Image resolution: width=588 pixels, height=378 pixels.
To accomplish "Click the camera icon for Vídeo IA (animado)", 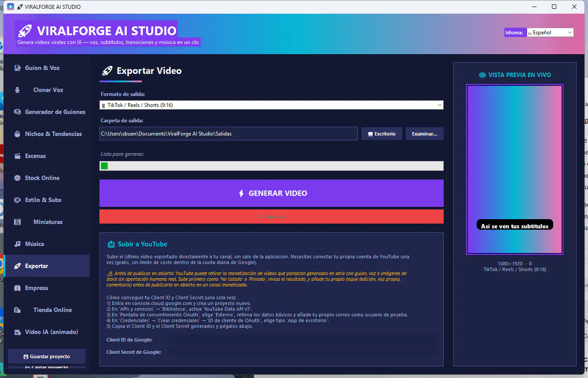I will point(18,332).
